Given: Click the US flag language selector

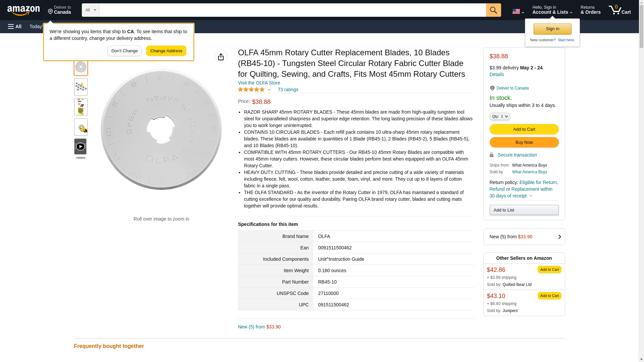Looking at the screenshot, I should click(x=518, y=11).
